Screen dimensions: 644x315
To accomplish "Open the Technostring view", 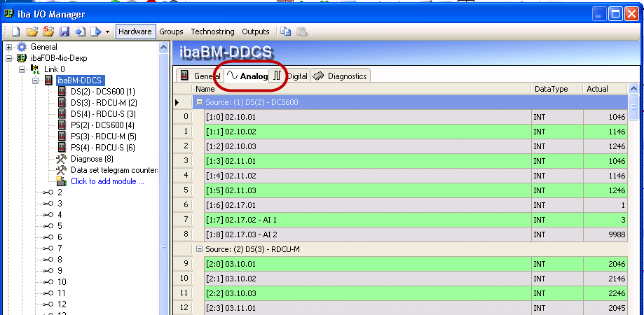I will [x=212, y=31].
